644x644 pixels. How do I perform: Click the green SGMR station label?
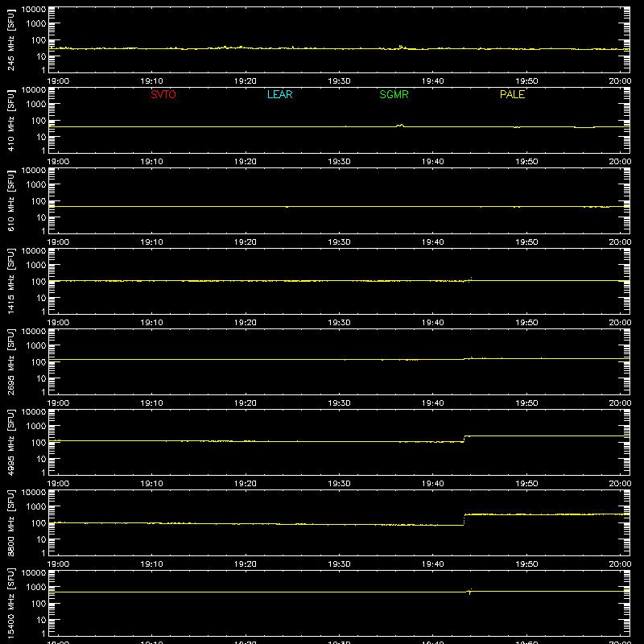coord(394,94)
